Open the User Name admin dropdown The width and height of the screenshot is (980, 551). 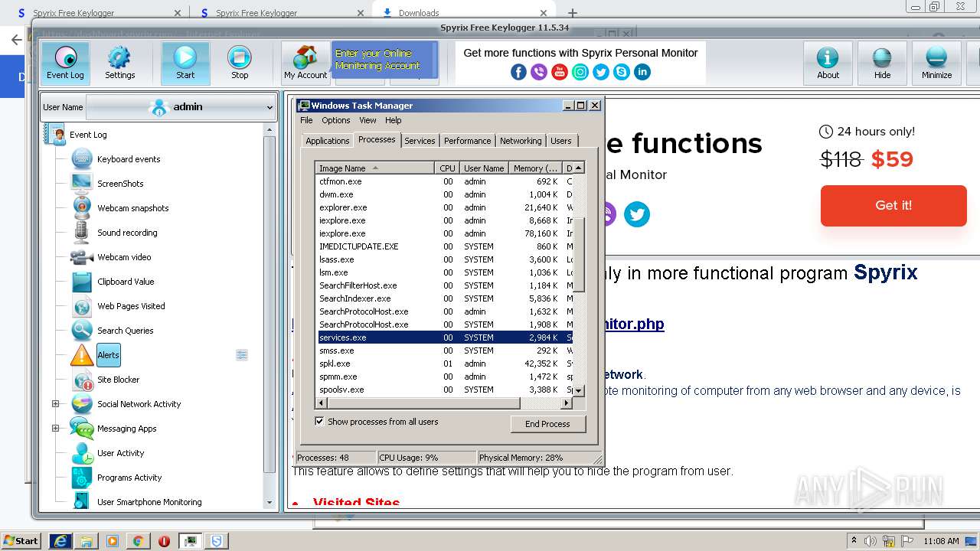[x=181, y=107]
